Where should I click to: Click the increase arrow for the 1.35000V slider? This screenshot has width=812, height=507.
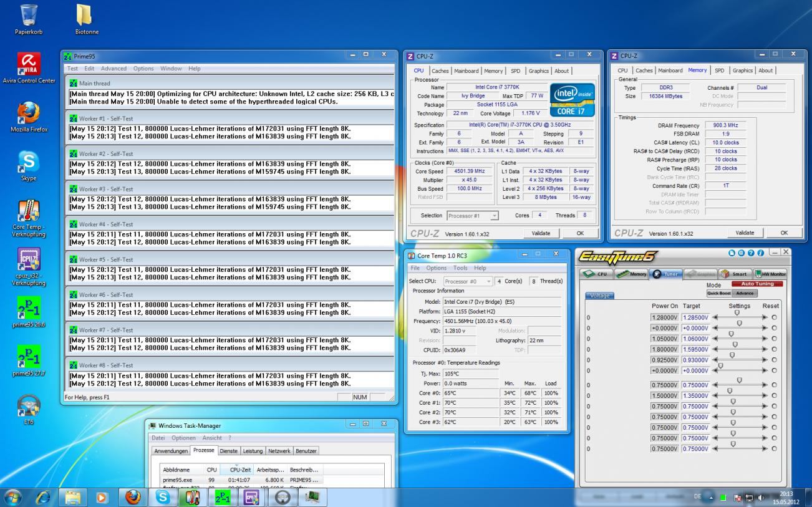(765, 395)
